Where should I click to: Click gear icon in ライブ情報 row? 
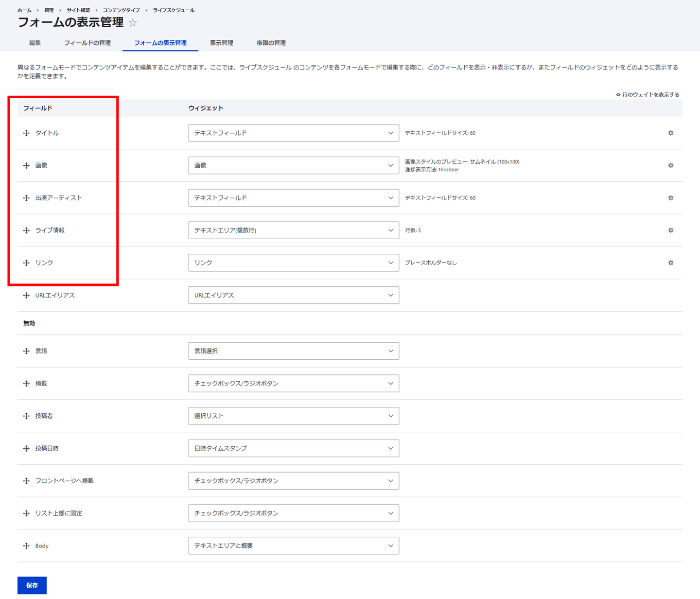click(x=670, y=230)
